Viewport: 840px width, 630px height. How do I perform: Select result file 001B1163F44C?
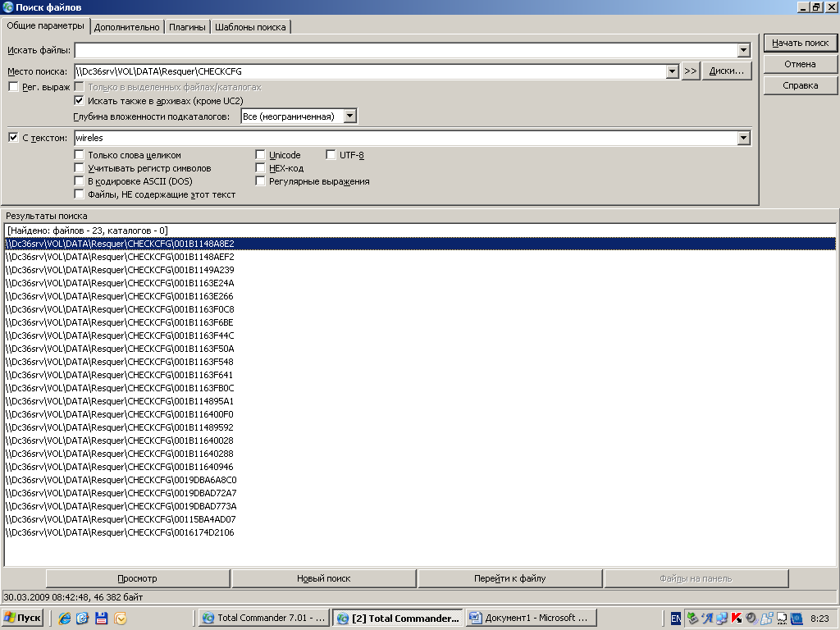click(x=120, y=336)
